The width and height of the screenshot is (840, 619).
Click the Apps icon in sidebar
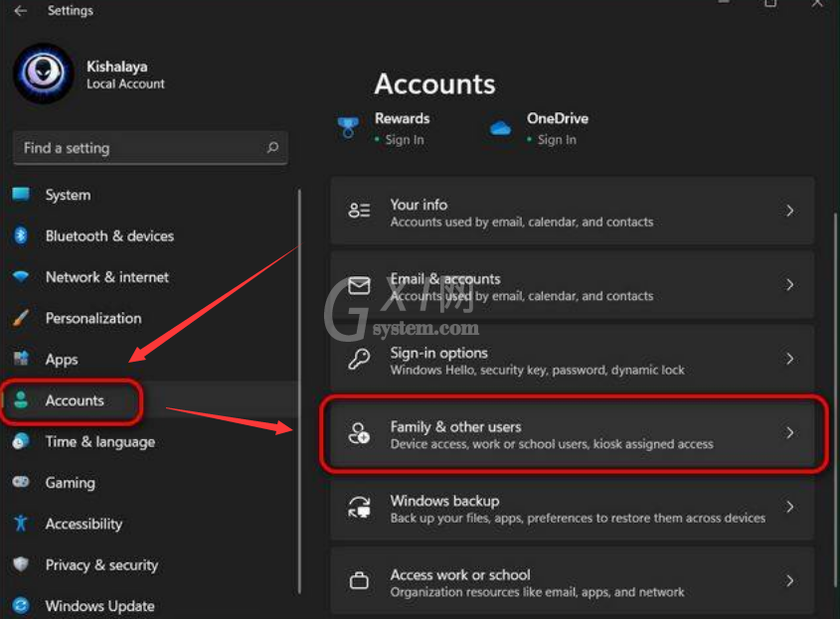(21, 359)
